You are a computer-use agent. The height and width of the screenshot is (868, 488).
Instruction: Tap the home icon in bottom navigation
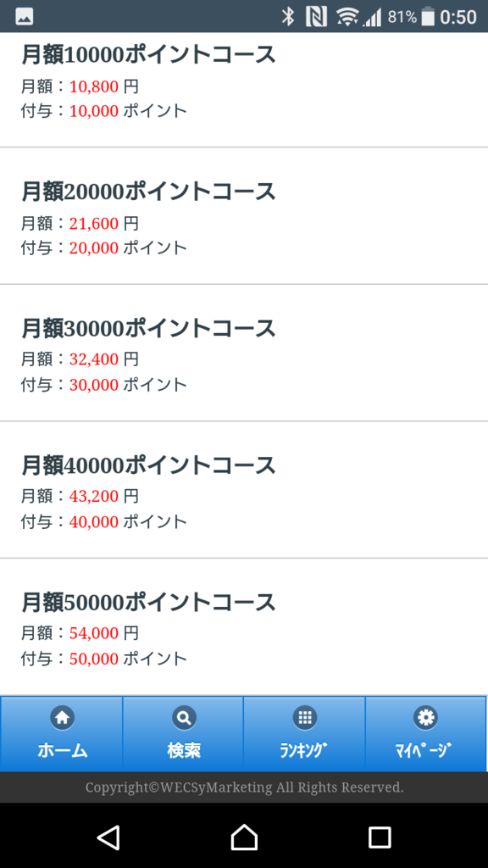[62, 718]
